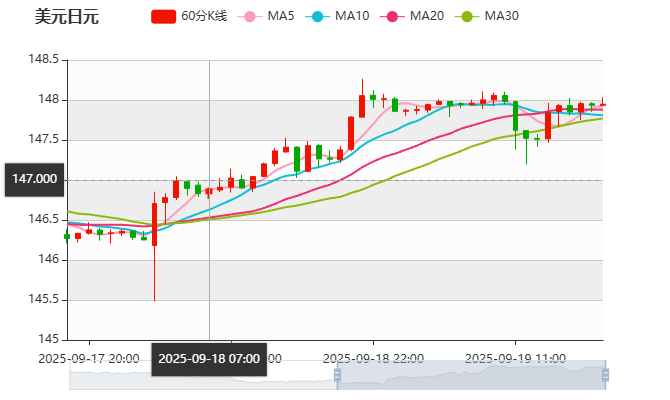Click the highlighted selected range in zoom slider
The width and height of the screenshot is (670, 400).
click(470, 376)
